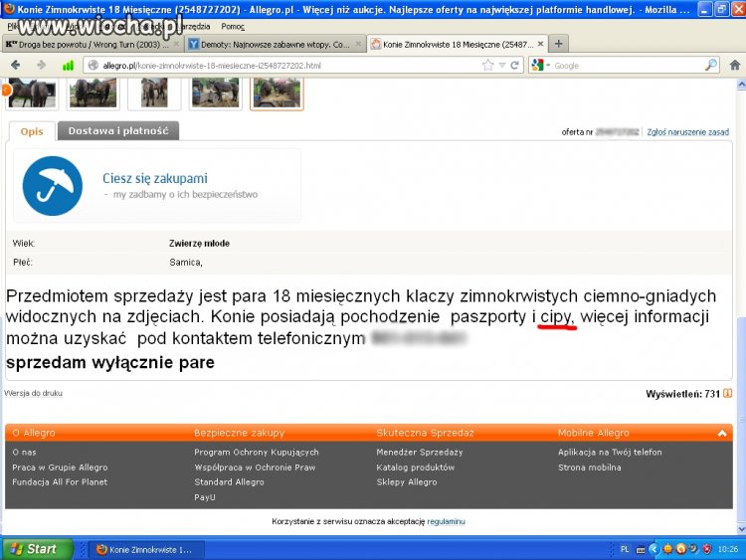Open Aplikacja na Twój telefon link
746x560 pixels.
pos(610,452)
